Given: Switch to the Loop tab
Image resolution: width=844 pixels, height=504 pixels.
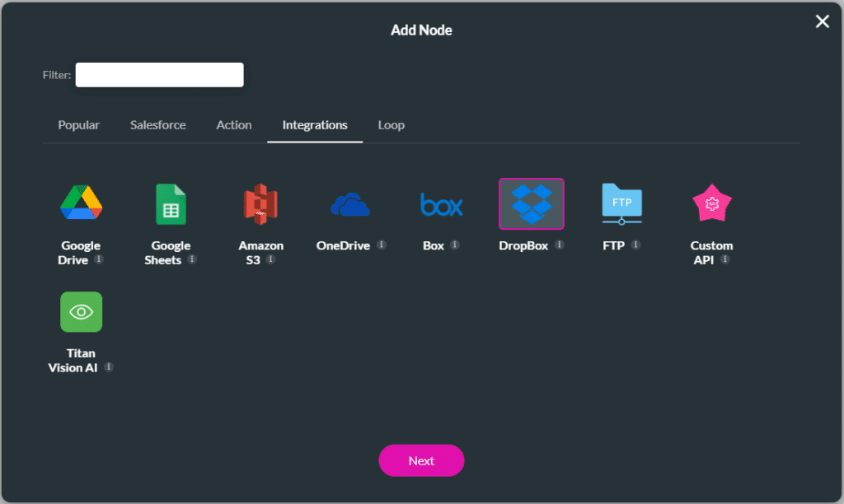Looking at the screenshot, I should (x=391, y=125).
